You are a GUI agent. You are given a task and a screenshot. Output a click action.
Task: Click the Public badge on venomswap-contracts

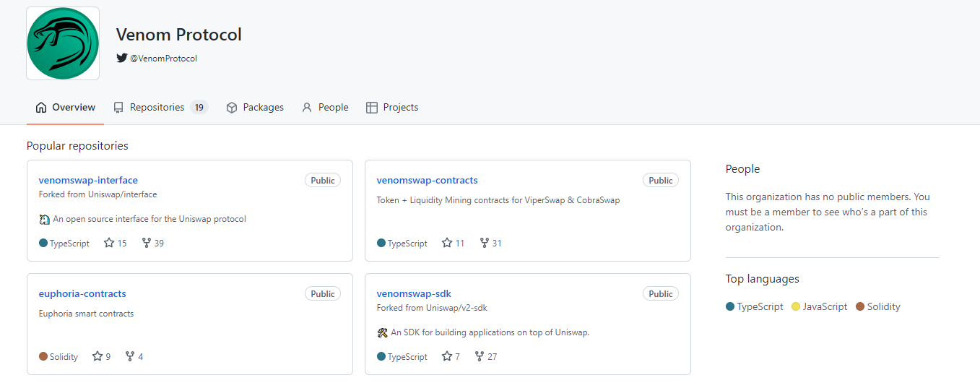(x=661, y=181)
